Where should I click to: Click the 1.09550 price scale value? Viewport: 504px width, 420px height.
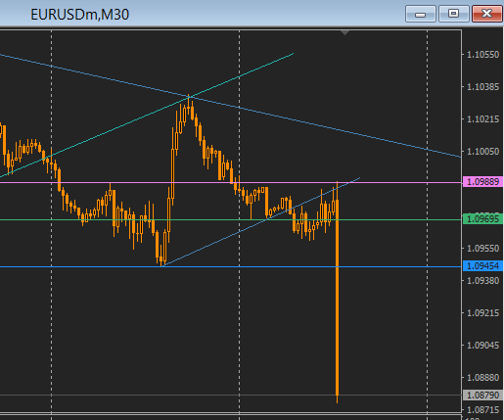(x=483, y=249)
